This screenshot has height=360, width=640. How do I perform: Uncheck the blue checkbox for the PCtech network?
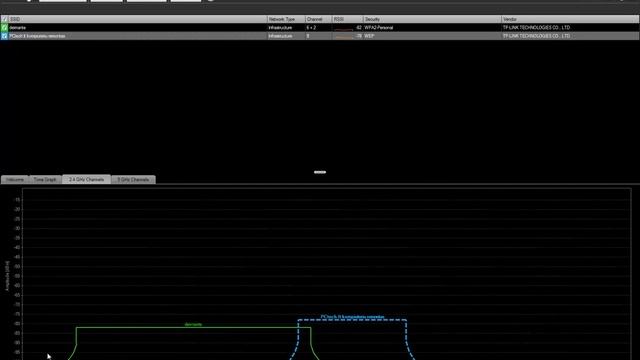[x=4, y=36]
